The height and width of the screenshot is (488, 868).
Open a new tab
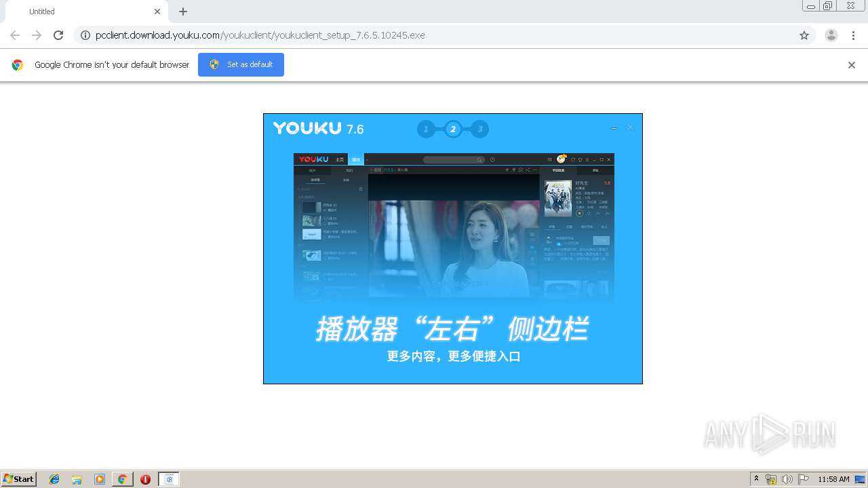183,12
